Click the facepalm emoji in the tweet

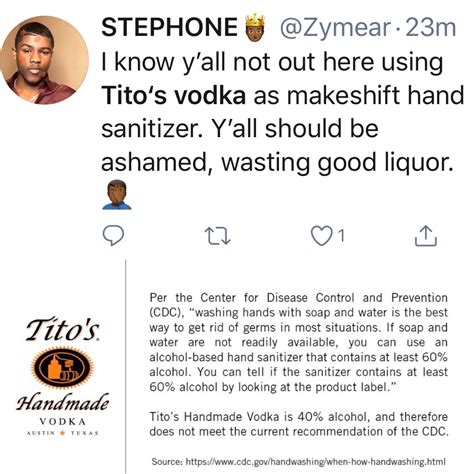point(117,195)
